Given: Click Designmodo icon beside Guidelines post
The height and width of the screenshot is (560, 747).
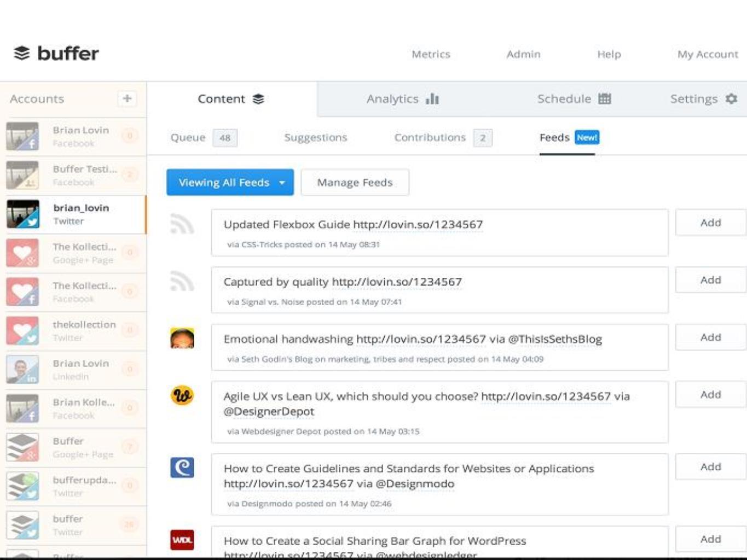Looking at the screenshot, I should point(182,468).
